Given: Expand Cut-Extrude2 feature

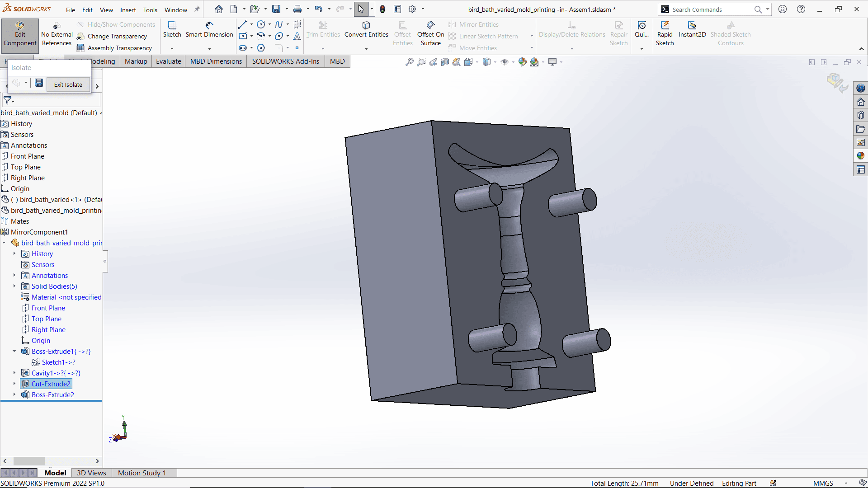Looking at the screenshot, I should pos(14,384).
